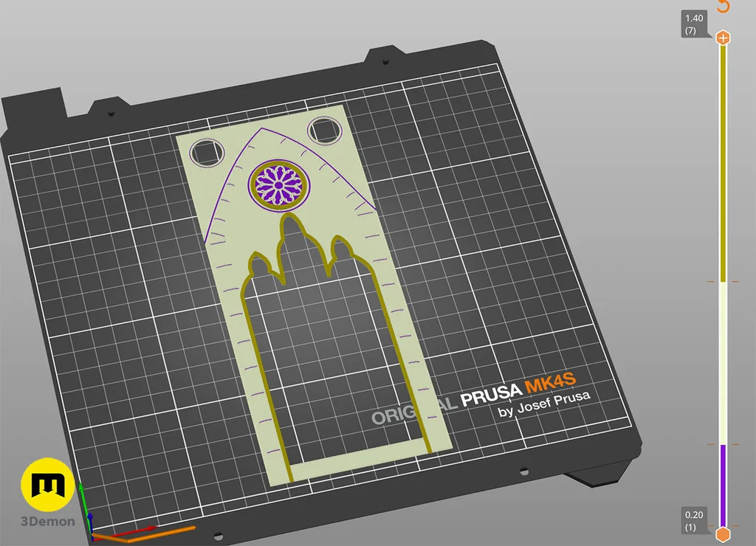Click the top slider thumb with plus sign

(724, 38)
